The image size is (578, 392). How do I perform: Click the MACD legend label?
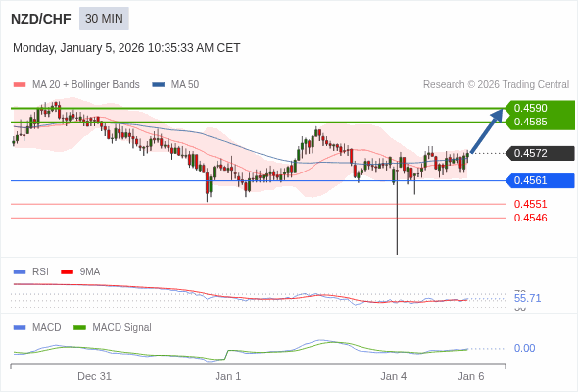[47, 328]
